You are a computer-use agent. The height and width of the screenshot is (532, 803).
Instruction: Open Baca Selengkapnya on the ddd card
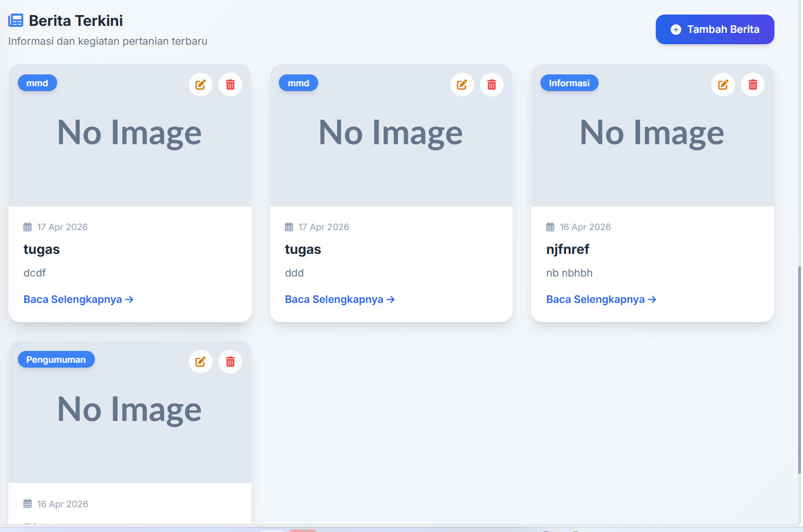click(x=340, y=299)
